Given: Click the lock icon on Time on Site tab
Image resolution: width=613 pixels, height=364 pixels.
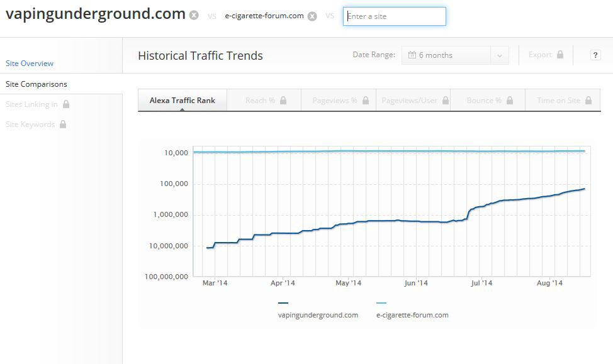Looking at the screenshot, I should [x=588, y=101].
